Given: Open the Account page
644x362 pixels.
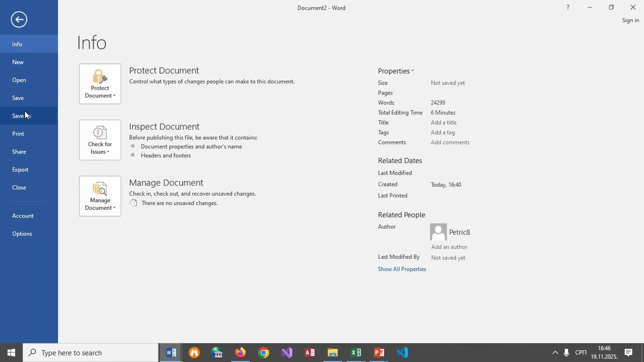Looking at the screenshot, I should pyautogui.click(x=29, y=216).
